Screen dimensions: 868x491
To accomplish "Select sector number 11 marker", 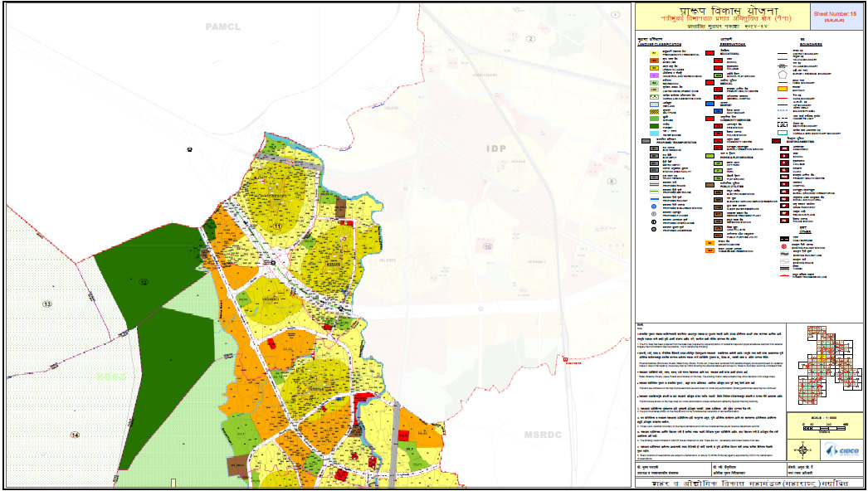I will click(x=277, y=226).
